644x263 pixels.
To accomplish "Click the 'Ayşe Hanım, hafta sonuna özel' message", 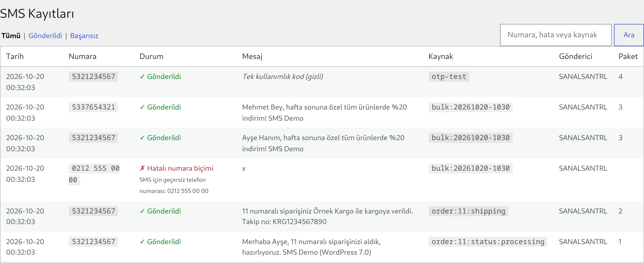I will 323,143.
